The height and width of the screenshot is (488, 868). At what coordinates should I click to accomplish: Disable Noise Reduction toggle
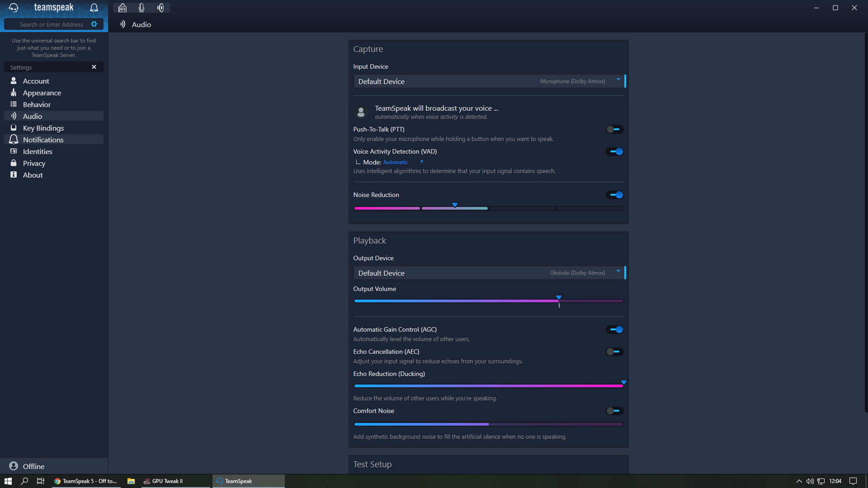pos(614,195)
